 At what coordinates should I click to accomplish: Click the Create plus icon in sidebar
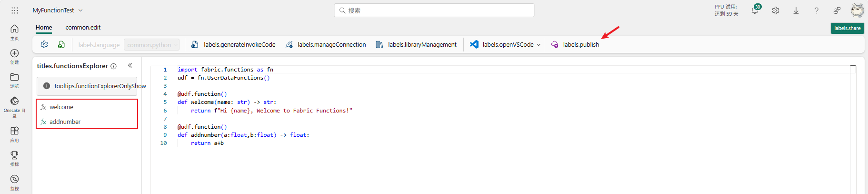15,53
